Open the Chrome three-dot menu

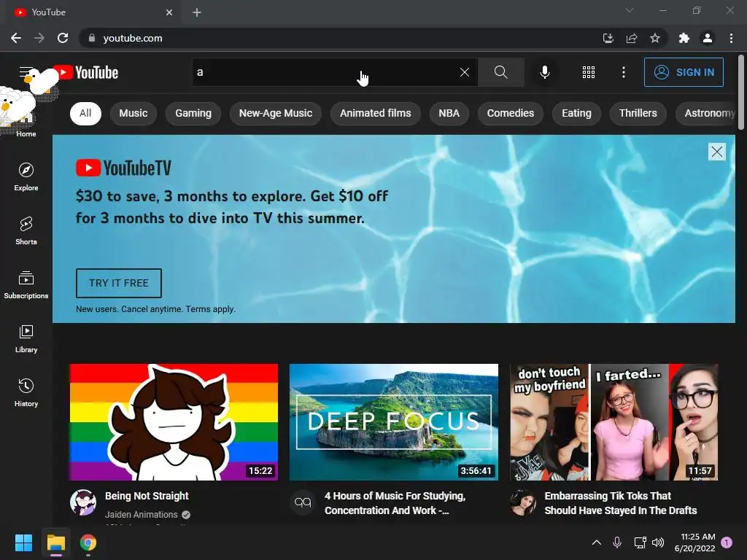pyautogui.click(x=731, y=38)
